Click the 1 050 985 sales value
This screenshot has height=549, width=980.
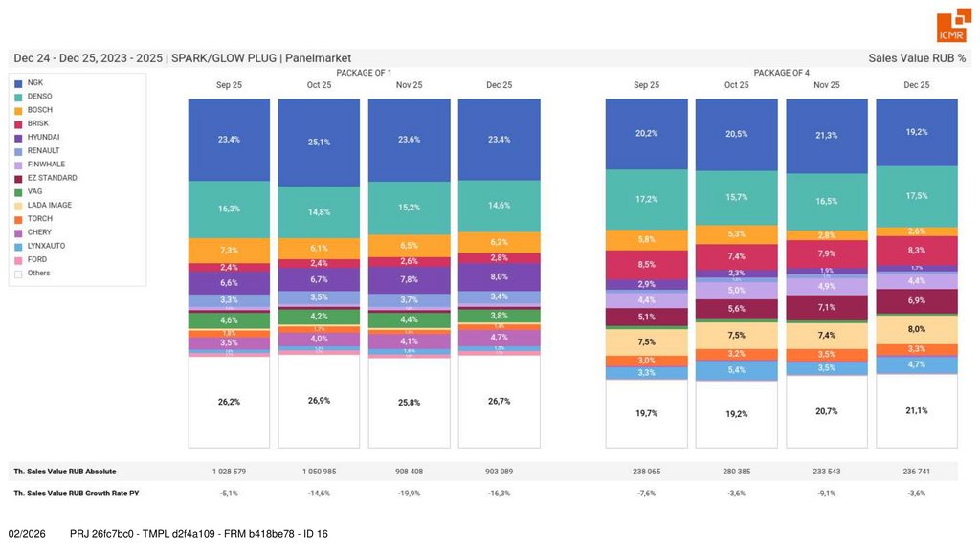click(319, 472)
